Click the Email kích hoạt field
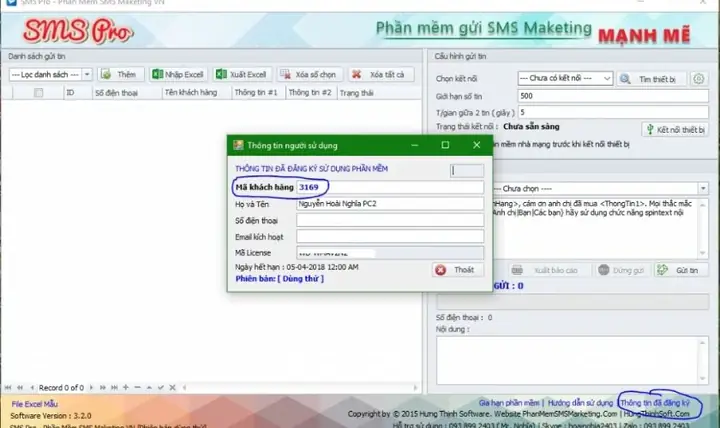This screenshot has width=720, height=428. 389,236
